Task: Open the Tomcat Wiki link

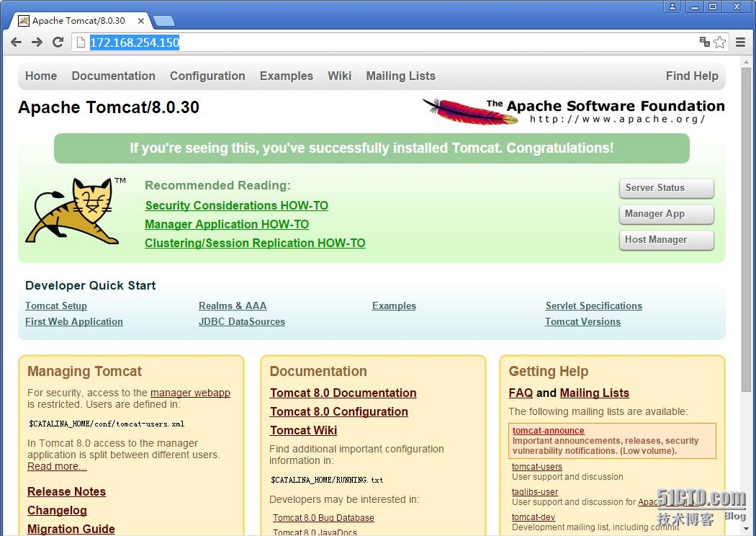Action: tap(303, 430)
